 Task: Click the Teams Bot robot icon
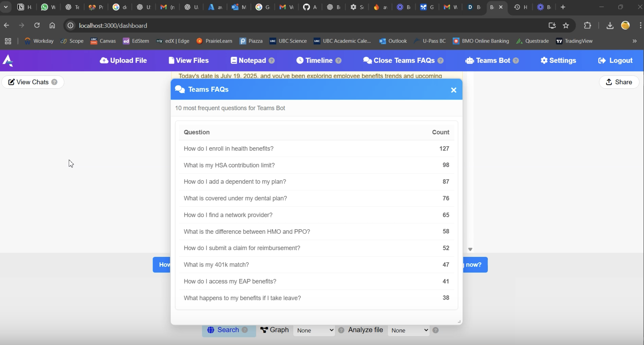(470, 60)
